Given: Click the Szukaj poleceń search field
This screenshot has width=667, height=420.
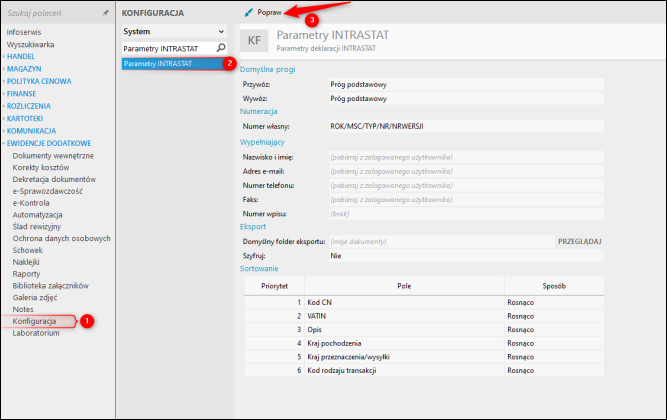Looking at the screenshot, I should [53, 13].
